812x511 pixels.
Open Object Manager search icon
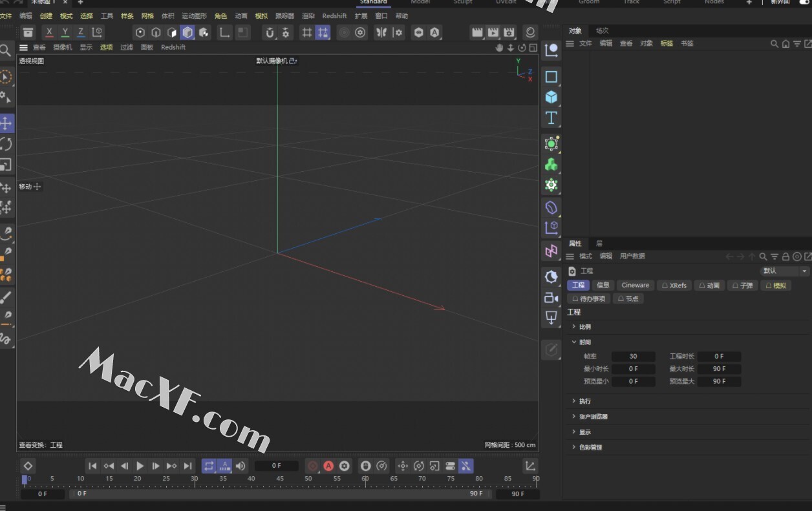pos(775,44)
